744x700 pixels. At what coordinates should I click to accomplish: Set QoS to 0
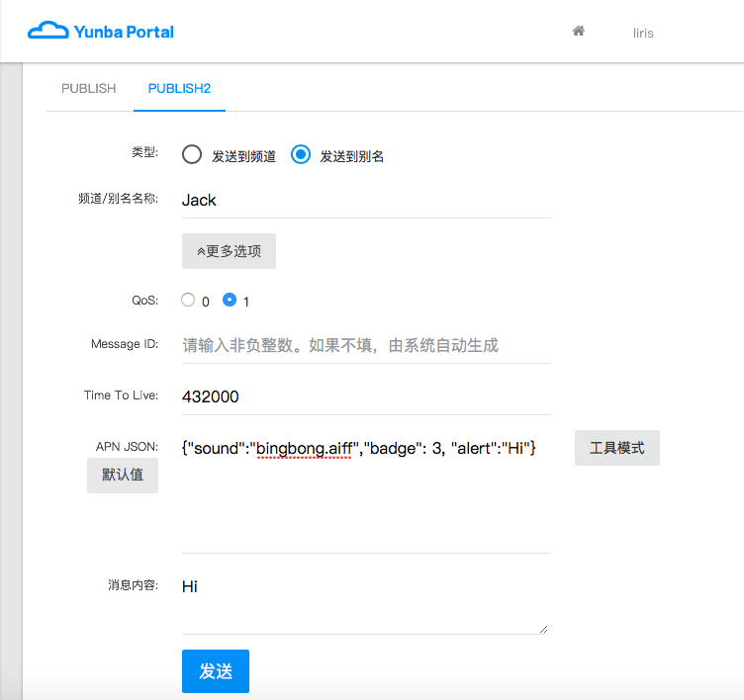tap(188, 300)
